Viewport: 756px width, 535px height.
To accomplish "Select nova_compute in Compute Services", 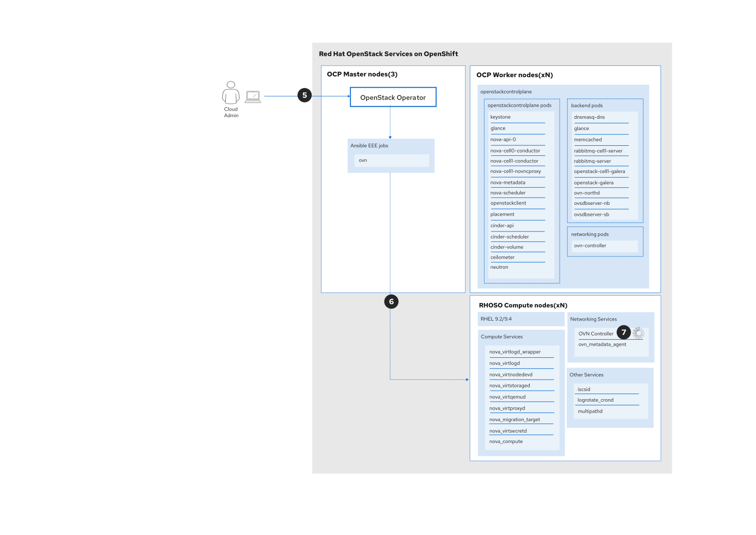I will (506, 442).
